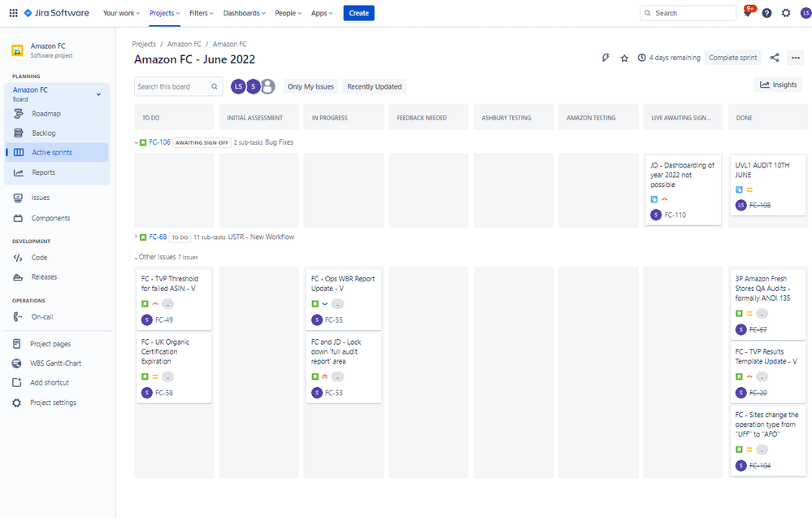The width and height of the screenshot is (812, 518).
Task: Click Complete sprint button
Action: (733, 58)
